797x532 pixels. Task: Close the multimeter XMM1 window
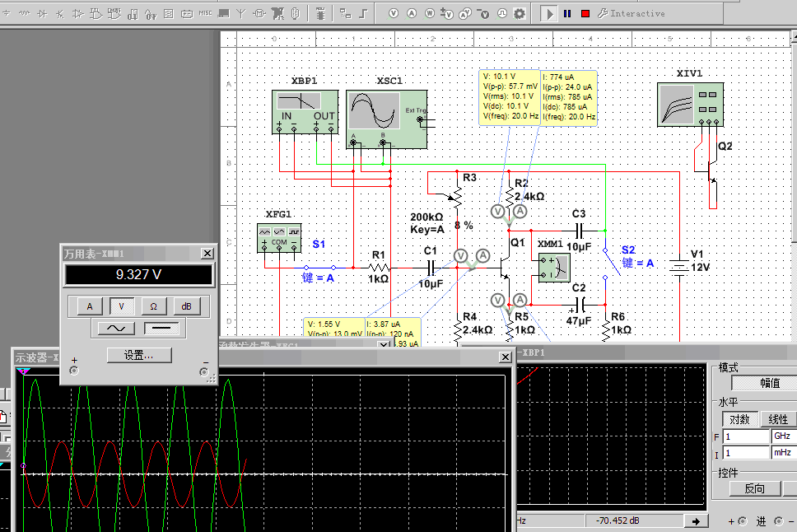(x=207, y=254)
